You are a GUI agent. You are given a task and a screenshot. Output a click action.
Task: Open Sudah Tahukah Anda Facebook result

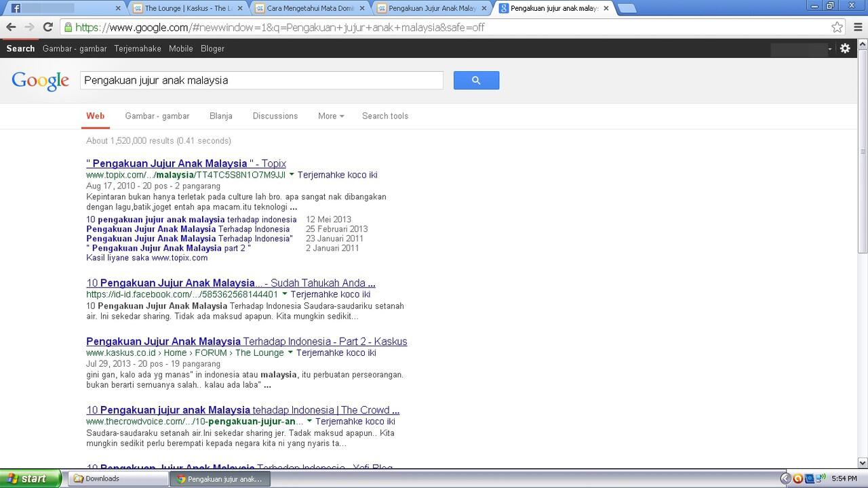[x=231, y=283]
